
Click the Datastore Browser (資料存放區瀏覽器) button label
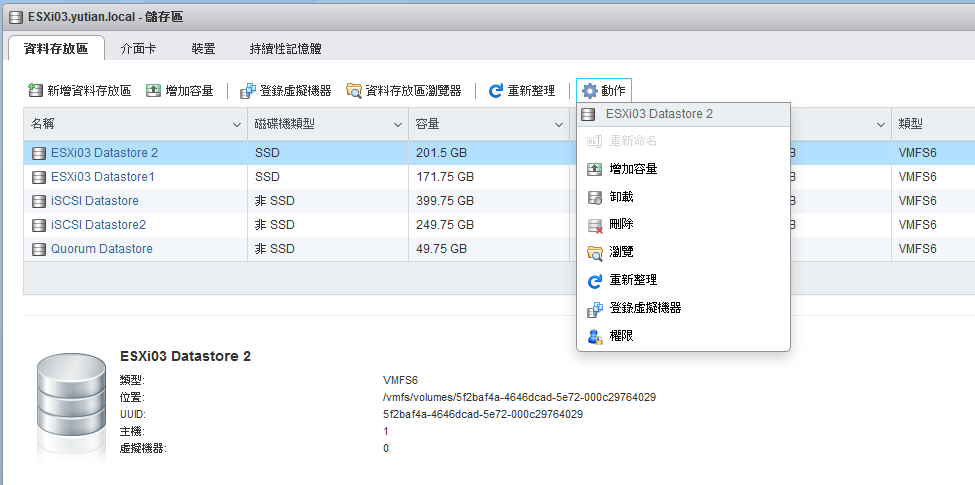pos(414,91)
